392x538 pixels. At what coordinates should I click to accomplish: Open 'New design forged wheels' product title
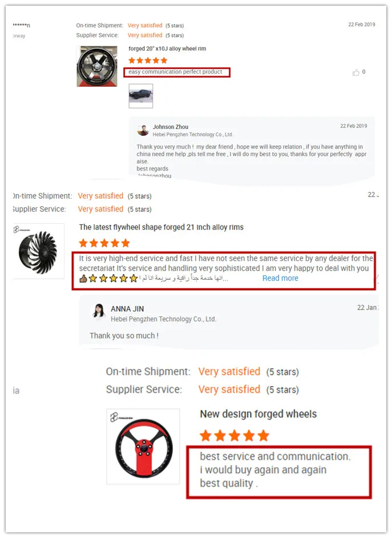[x=258, y=414]
